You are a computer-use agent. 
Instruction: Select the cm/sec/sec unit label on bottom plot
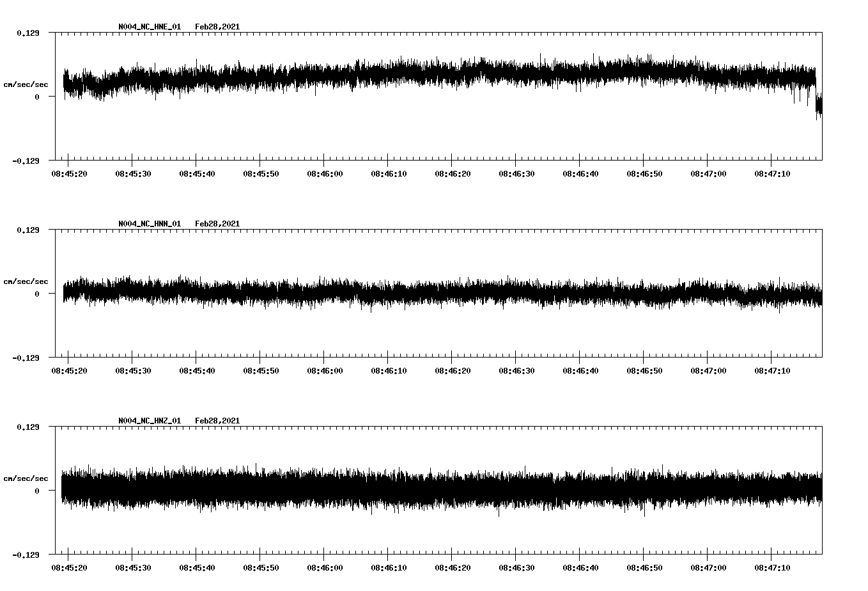click(26, 478)
